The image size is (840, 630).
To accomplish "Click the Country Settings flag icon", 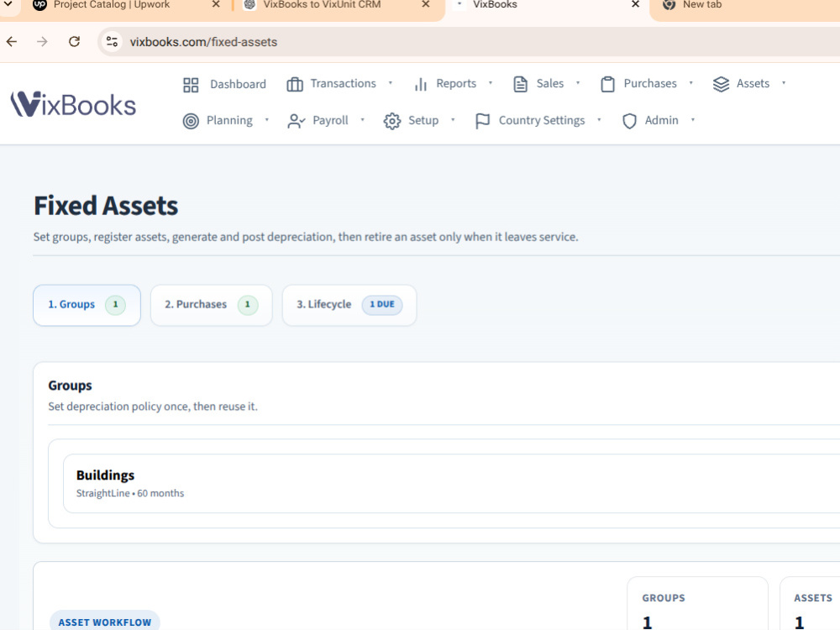I will click(483, 121).
